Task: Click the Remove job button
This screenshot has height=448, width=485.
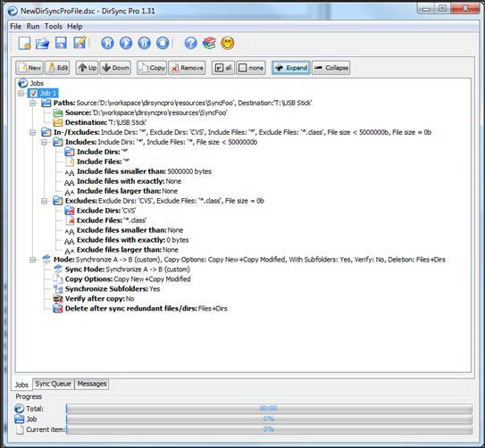Action: [x=187, y=68]
